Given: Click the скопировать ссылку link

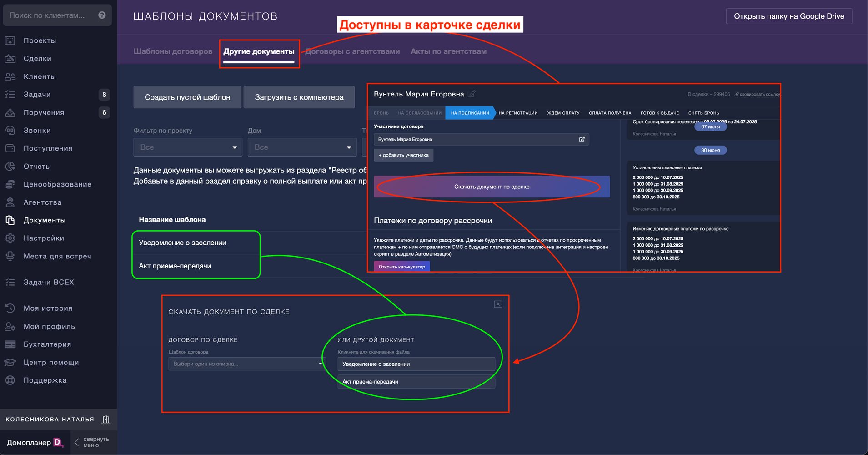Looking at the screenshot, I should [757, 94].
